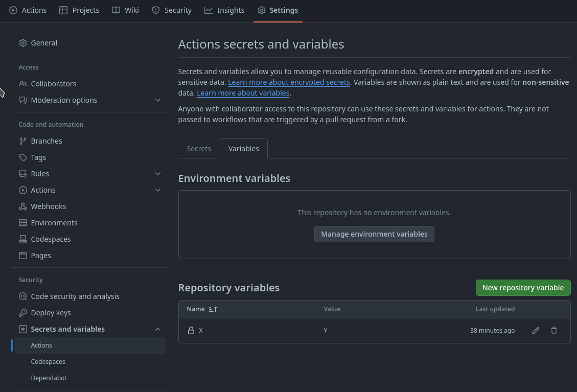Open Collaborators in the Access section
Screen dimensions: 577x392
coord(53,84)
